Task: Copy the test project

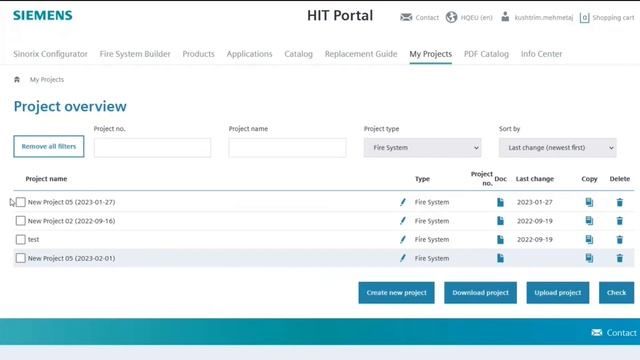Action: pyautogui.click(x=589, y=240)
